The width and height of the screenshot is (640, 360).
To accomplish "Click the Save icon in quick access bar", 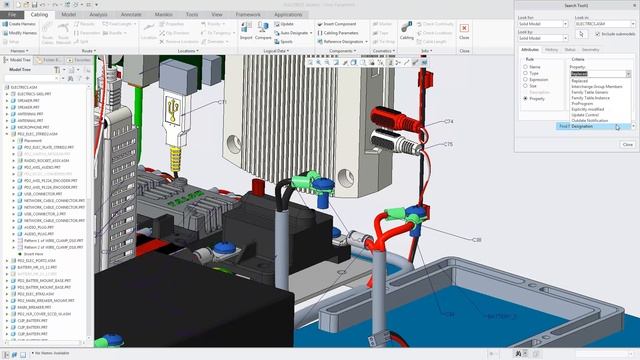I will pos(34,5).
